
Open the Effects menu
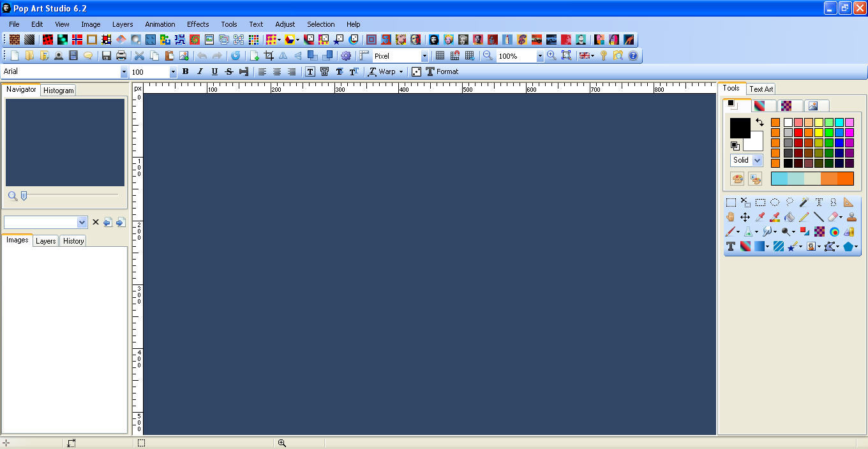tap(198, 24)
